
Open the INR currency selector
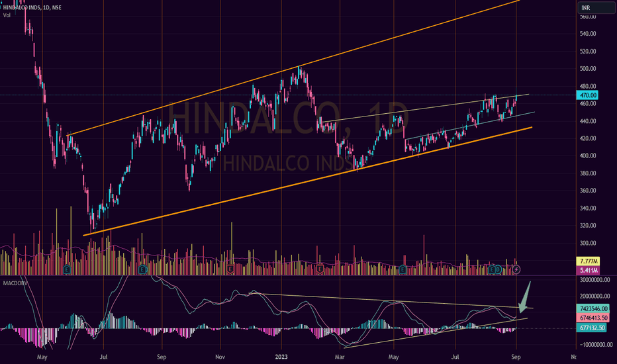pos(596,7)
